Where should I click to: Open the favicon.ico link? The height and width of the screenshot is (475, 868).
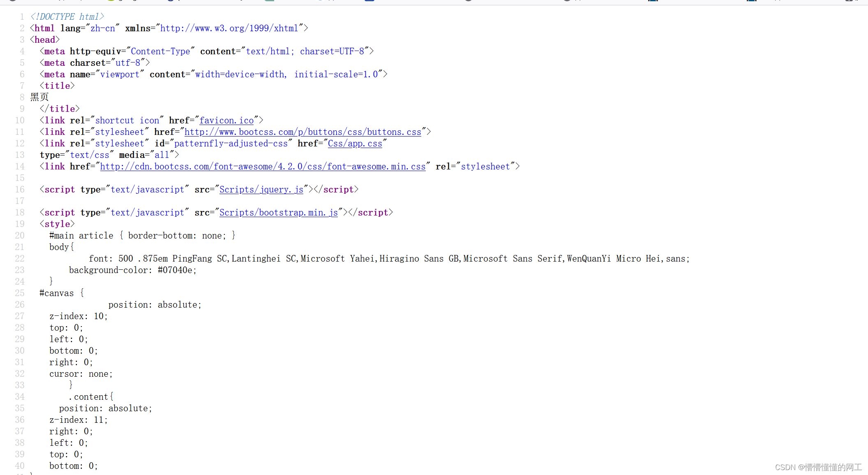[226, 120]
